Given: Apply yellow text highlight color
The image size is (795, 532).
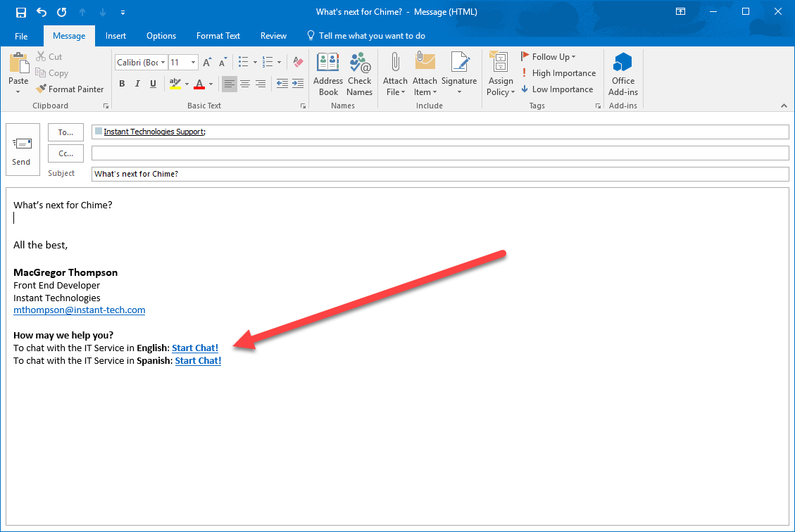Looking at the screenshot, I should click(x=175, y=84).
